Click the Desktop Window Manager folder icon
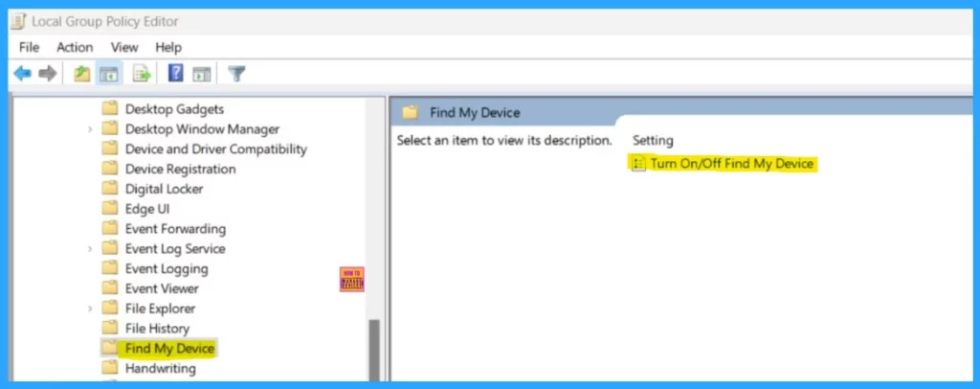 110,128
